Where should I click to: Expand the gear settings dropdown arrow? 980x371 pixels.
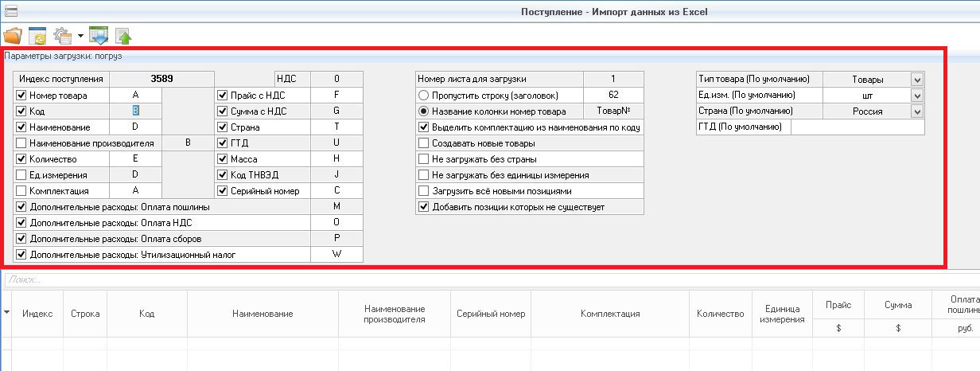pos(80,37)
